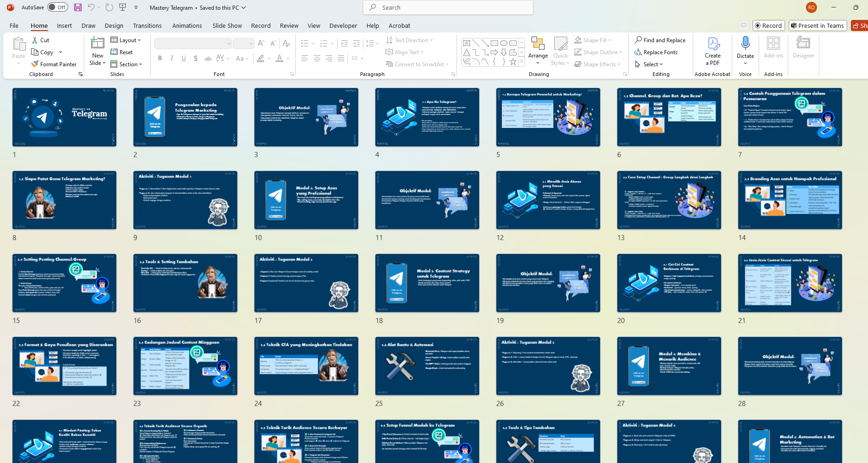The image size is (868, 463).
Task: Center align text
Action: (317, 58)
